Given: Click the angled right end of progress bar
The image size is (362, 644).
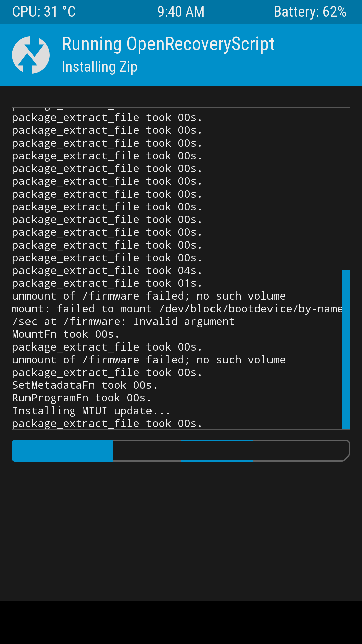Looking at the screenshot, I should (346, 451).
